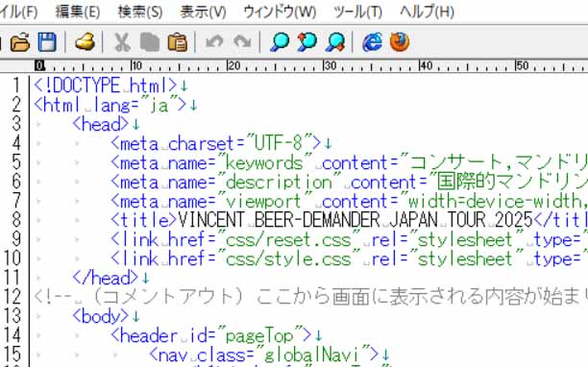
Task: Click the css/style.css link path
Action: click(288, 258)
